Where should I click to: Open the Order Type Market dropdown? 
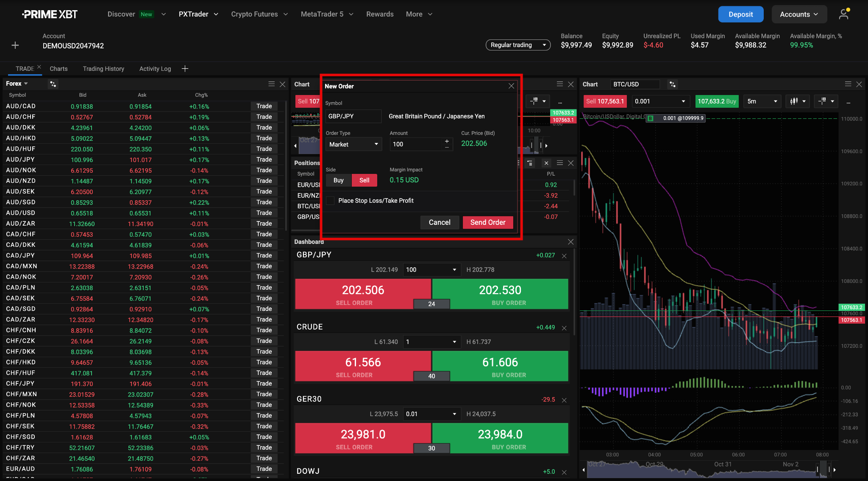tap(353, 144)
